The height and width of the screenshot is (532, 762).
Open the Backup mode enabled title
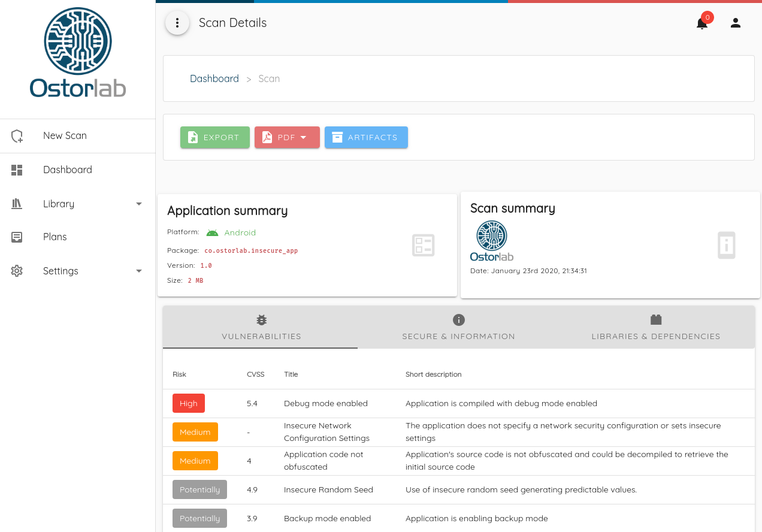click(x=327, y=518)
